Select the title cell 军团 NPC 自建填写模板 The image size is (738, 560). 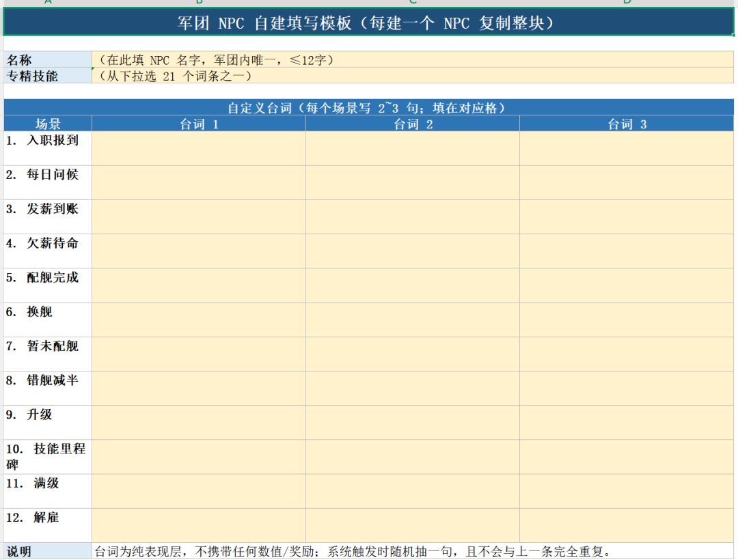[368, 22]
